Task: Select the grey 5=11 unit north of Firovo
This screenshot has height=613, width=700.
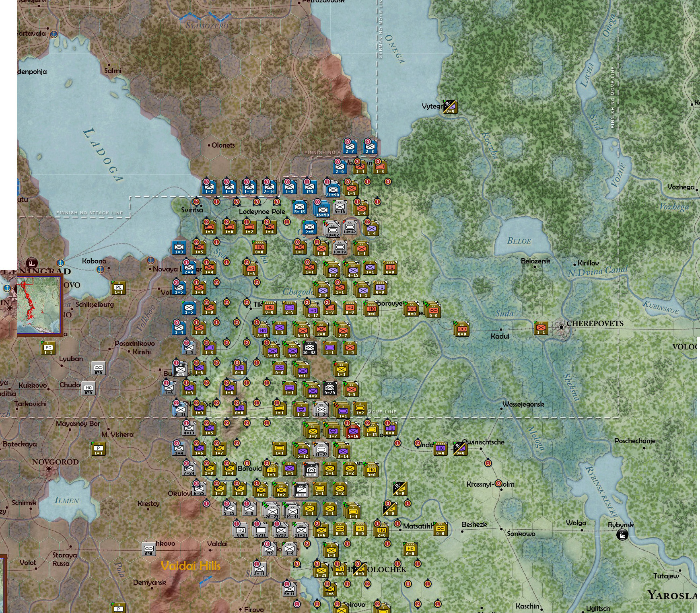Action: pos(290,589)
